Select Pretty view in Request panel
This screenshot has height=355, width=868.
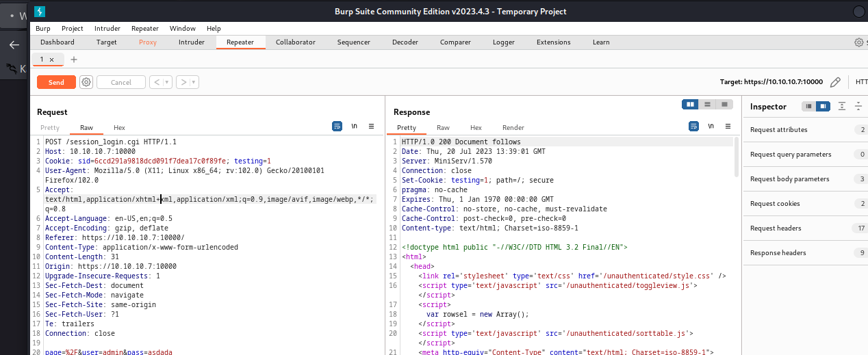click(50, 128)
